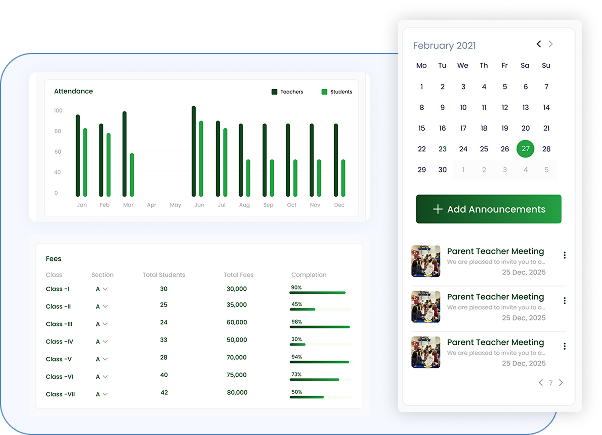Click the June teachers attendance bar
The height and width of the screenshot is (435, 602).
(x=194, y=151)
